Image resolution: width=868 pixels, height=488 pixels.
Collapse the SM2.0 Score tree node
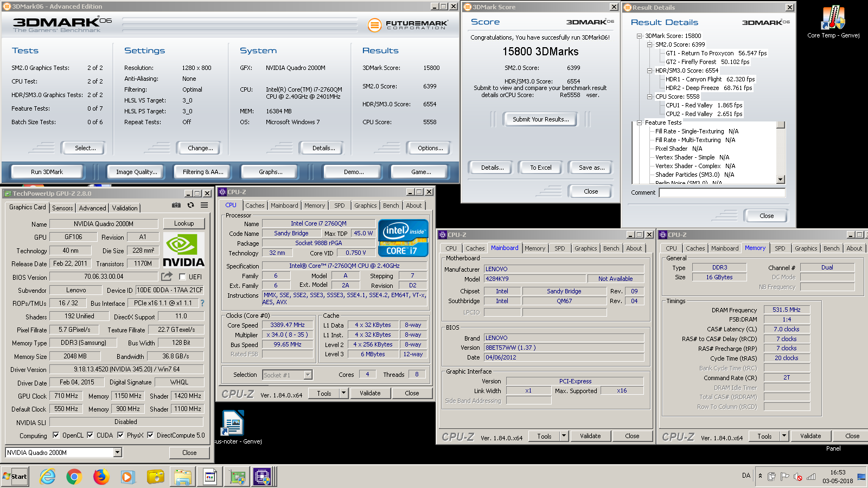[x=649, y=44]
